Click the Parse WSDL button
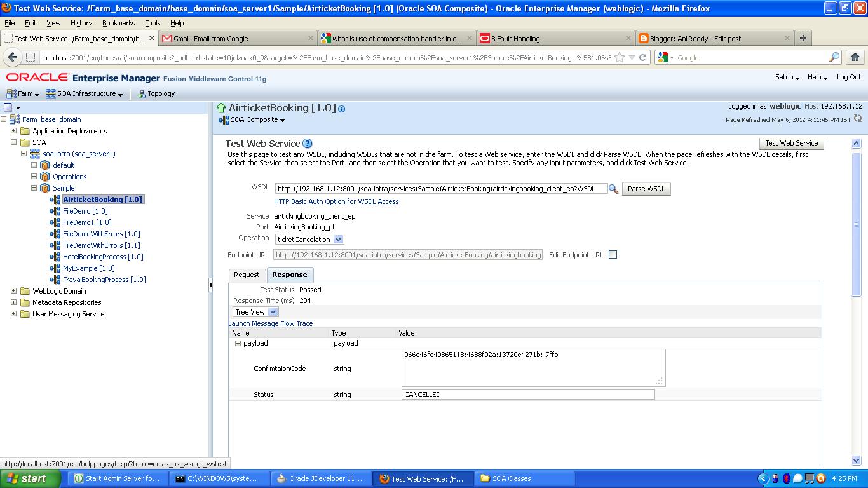The image size is (868, 488). click(x=646, y=189)
